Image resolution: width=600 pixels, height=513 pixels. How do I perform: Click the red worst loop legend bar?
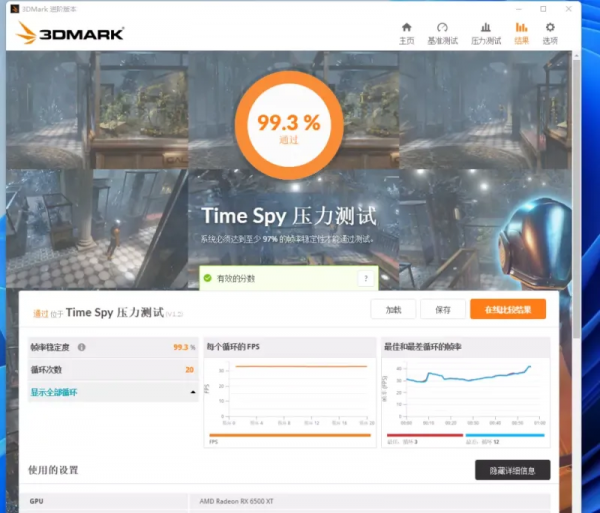click(x=425, y=435)
